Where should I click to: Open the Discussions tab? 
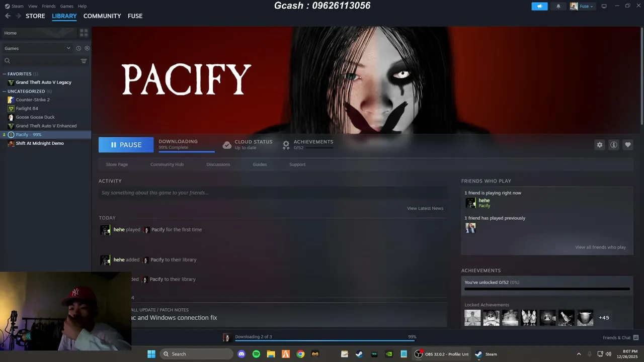218,164
